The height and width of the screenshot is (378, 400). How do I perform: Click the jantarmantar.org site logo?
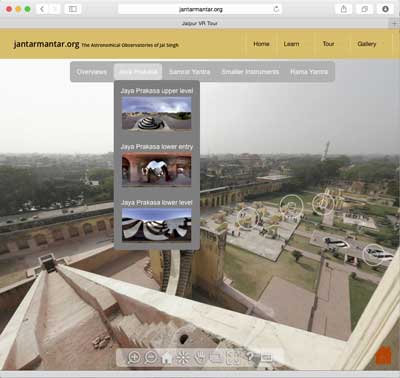point(46,44)
